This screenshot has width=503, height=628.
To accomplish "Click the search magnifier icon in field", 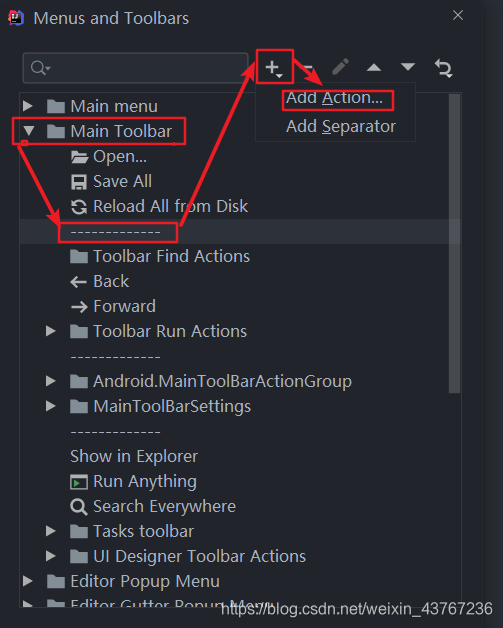I will 40,68.
